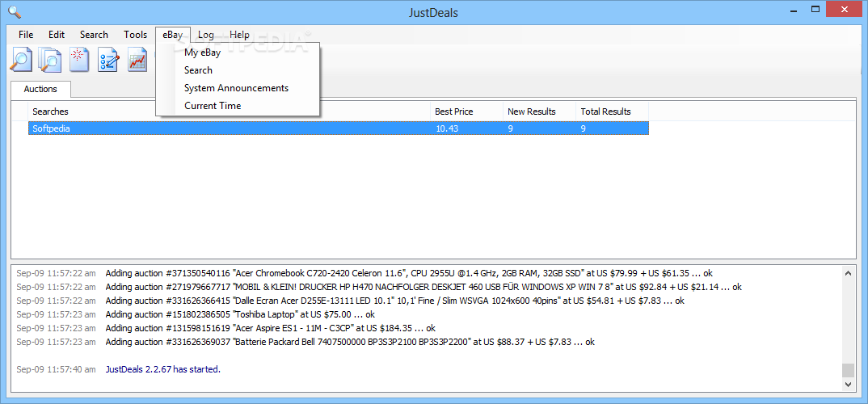Screen dimensions: 868x404
Task: Switch to the Auctions tab
Action: [40, 89]
